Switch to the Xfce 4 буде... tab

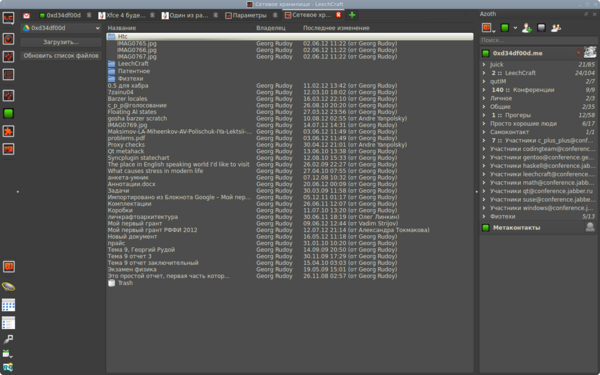click(126, 15)
